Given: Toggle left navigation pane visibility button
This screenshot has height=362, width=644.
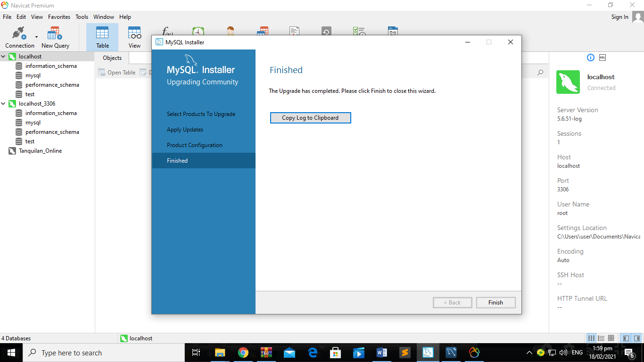Looking at the screenshot, I should tap(626, 338).
